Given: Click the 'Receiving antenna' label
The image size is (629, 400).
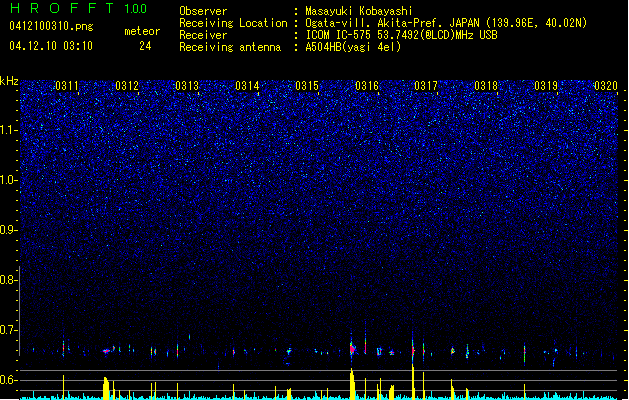Looking at the screenshot, I should click(230, 47).
